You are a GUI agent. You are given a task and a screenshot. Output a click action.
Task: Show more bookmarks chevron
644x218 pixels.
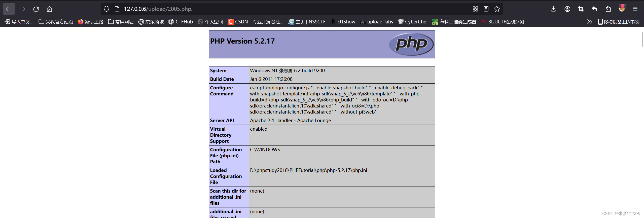[590, 22]
